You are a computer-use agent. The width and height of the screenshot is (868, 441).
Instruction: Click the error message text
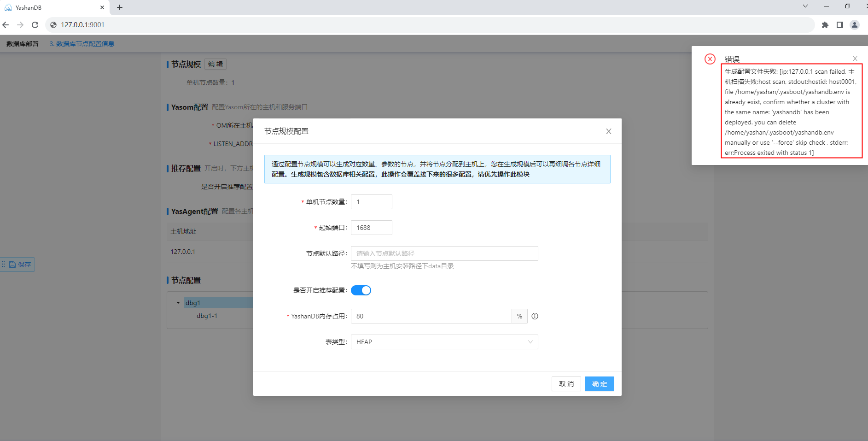[x=791, y=112]
